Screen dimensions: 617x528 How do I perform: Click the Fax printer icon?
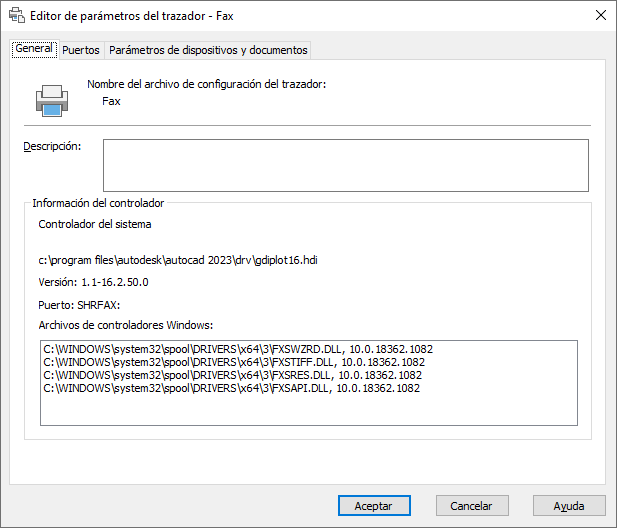(x=52, y=97)
